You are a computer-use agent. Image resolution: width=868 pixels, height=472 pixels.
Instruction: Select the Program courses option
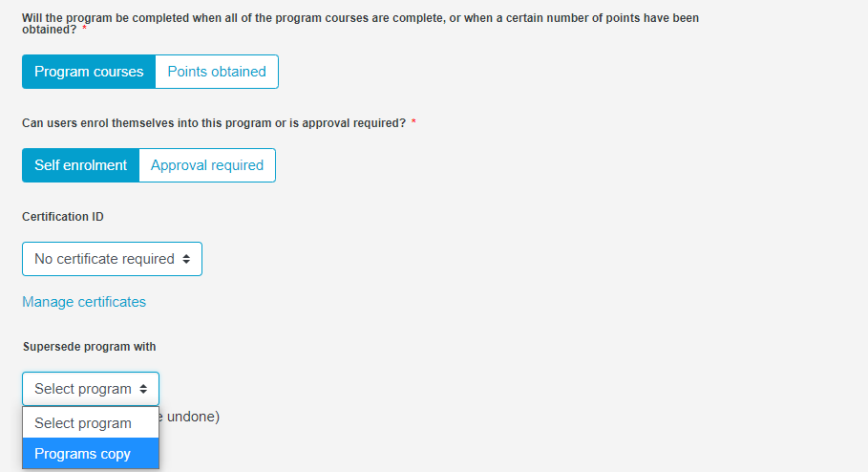click(89, 72)
